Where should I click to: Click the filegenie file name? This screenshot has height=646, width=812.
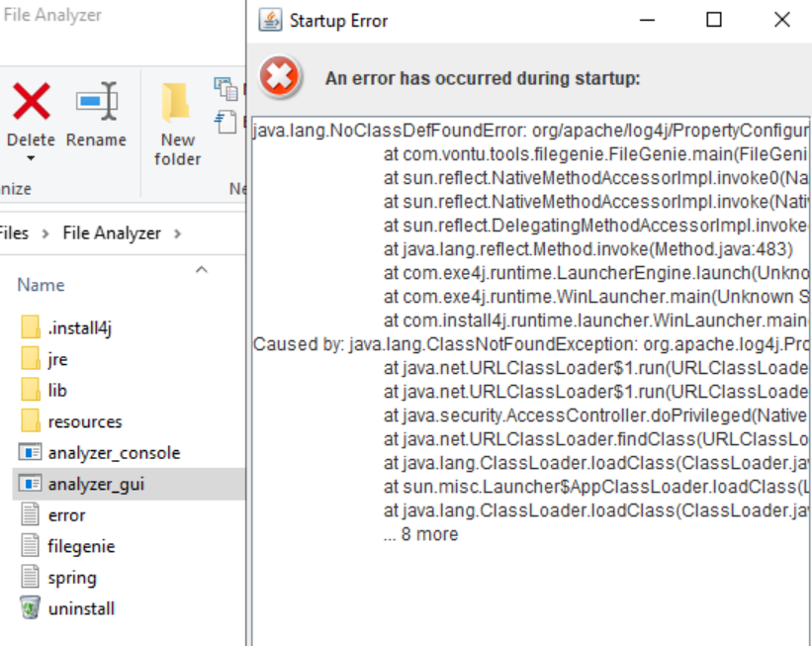(81, 546)
